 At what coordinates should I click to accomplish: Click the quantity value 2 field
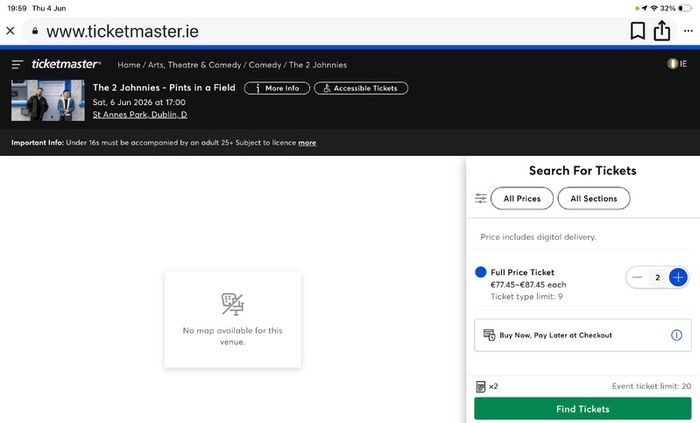[x=657, y=278]
